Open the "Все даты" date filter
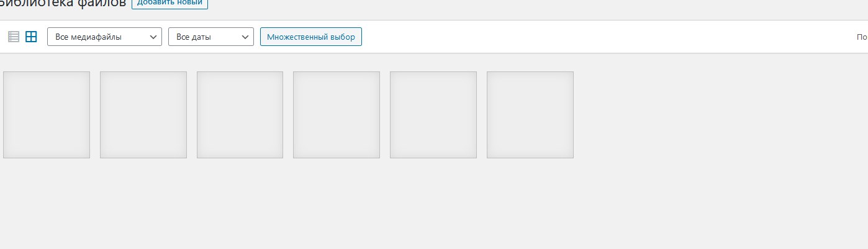The height and width of the screenshot is (249, 868). coord(211,37)
